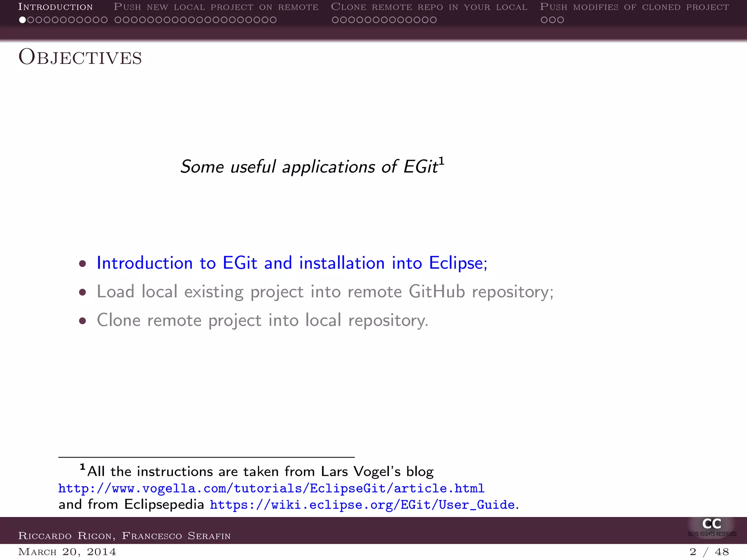Click the Objectives slide title
Image resolution: width=747 pixels, height=560 pixels.
pyautogui.click(x=80, y=57)
